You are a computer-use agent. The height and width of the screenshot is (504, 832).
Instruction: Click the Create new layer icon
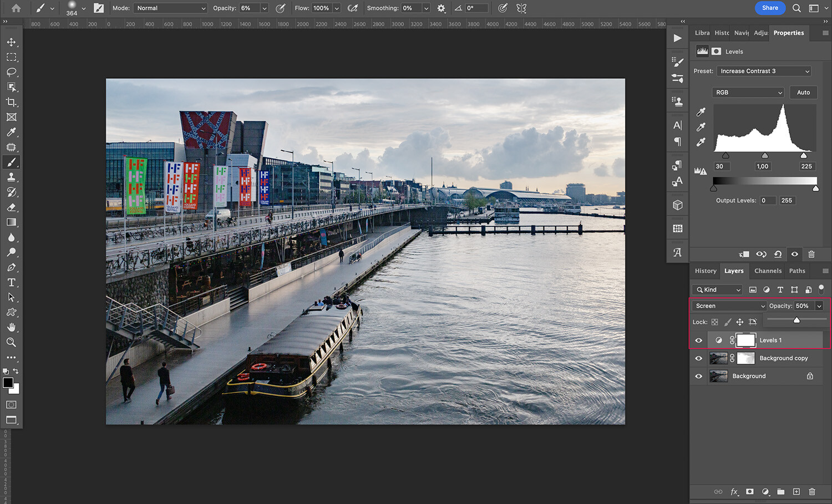click(796, 492)
